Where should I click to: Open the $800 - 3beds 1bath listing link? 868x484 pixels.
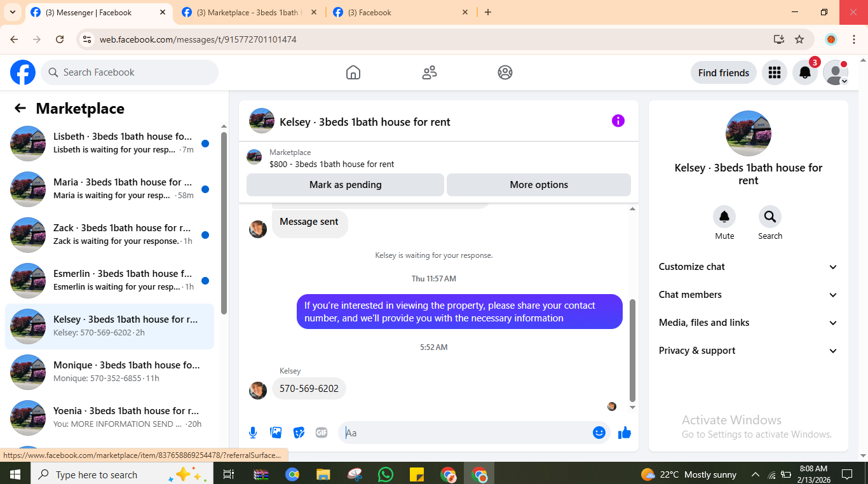(332, 164)
